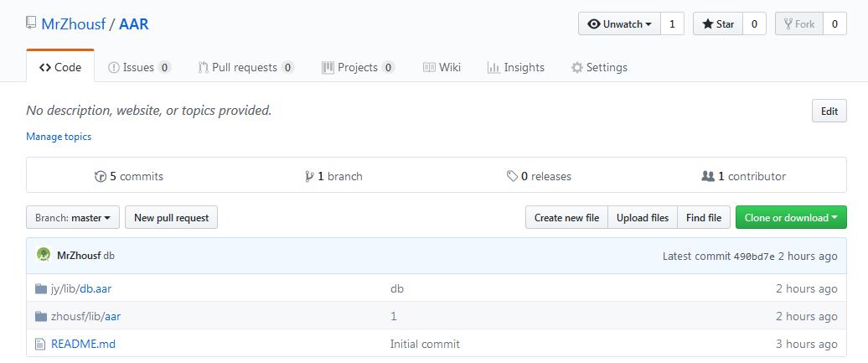Open the AAR repository name link

[134, 23]
